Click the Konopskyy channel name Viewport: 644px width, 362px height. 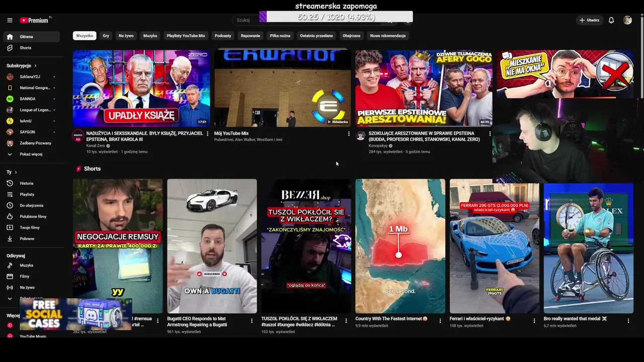[378, 146]
